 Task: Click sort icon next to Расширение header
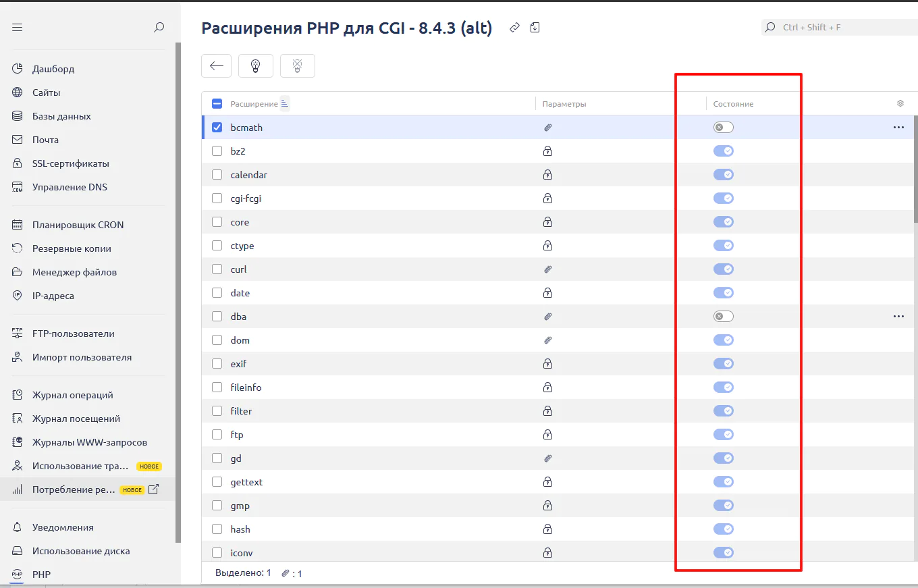[x=284, y=104]
